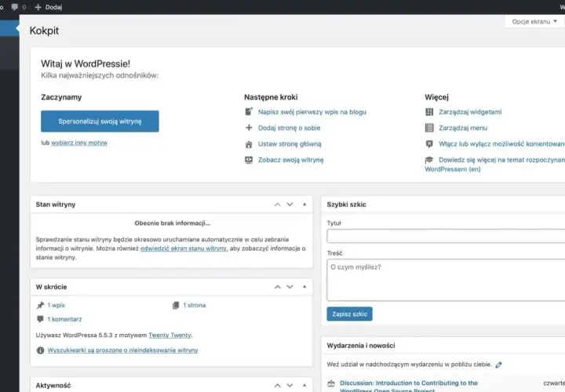565x392 pixels.
Task: Focus the Treść text area
Action: 446,280
